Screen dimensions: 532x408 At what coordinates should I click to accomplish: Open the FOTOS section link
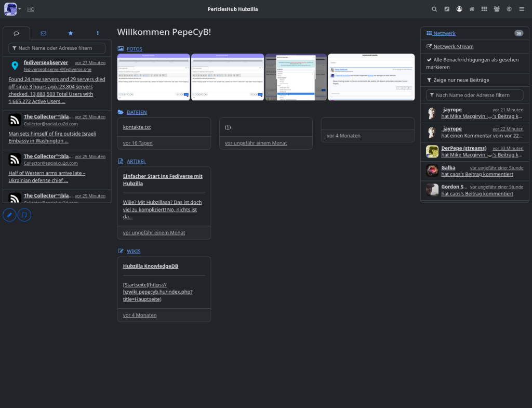pyautogui.click(x=135, y=49)
